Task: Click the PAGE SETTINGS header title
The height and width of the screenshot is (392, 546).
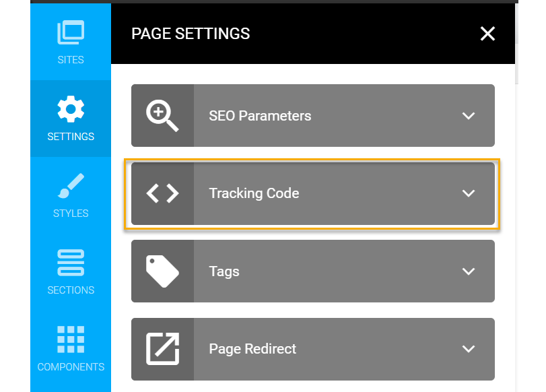Action: click(x=191, y=34)
